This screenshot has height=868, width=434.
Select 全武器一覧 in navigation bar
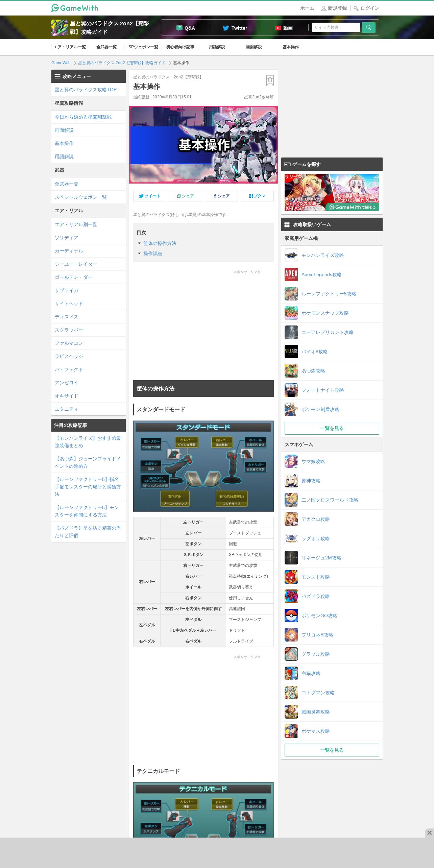[x=106, y=47]
